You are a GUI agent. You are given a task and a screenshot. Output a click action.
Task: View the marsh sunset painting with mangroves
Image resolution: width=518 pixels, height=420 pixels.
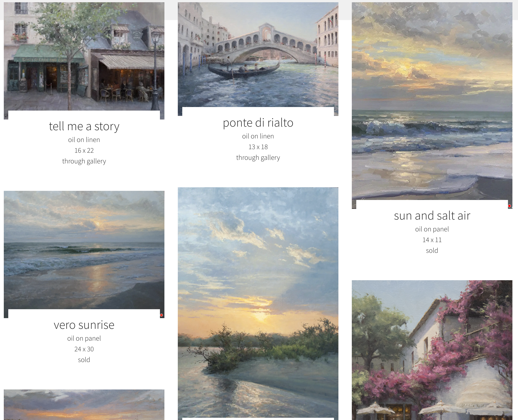point(258,303)
